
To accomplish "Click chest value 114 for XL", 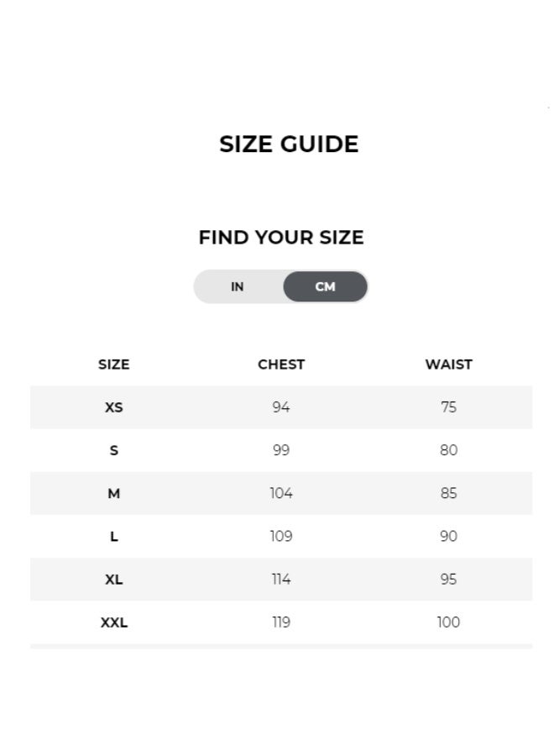I will [281, 579].
